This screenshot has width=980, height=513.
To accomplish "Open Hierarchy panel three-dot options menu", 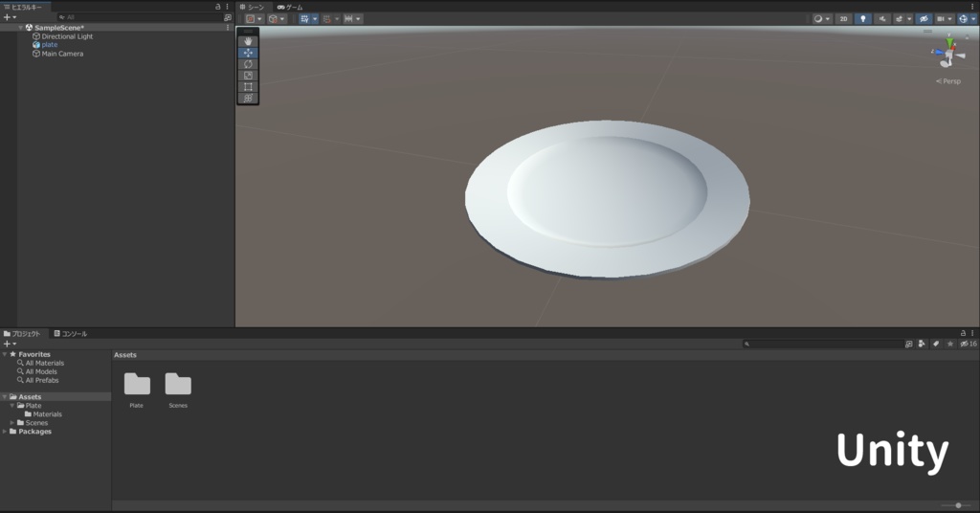I will 227,7.
